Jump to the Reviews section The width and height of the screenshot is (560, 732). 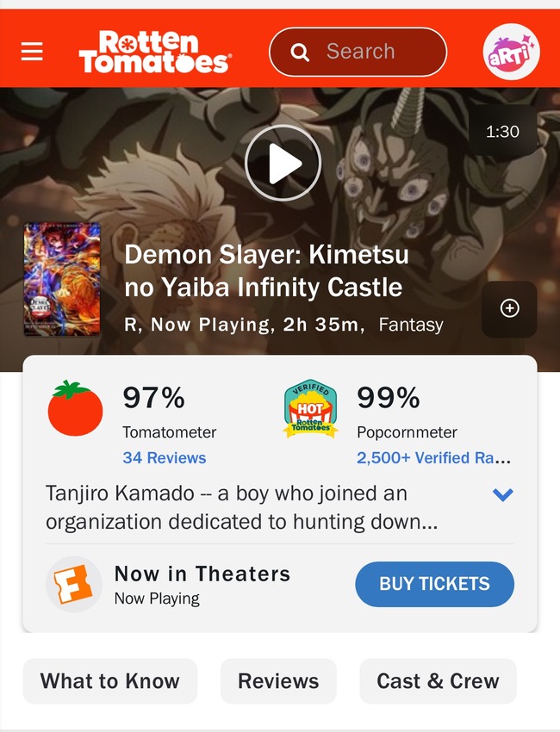point(278,681)
